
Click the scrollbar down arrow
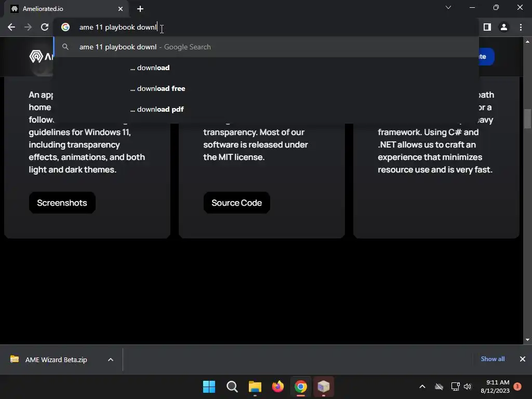click(527, 340)
